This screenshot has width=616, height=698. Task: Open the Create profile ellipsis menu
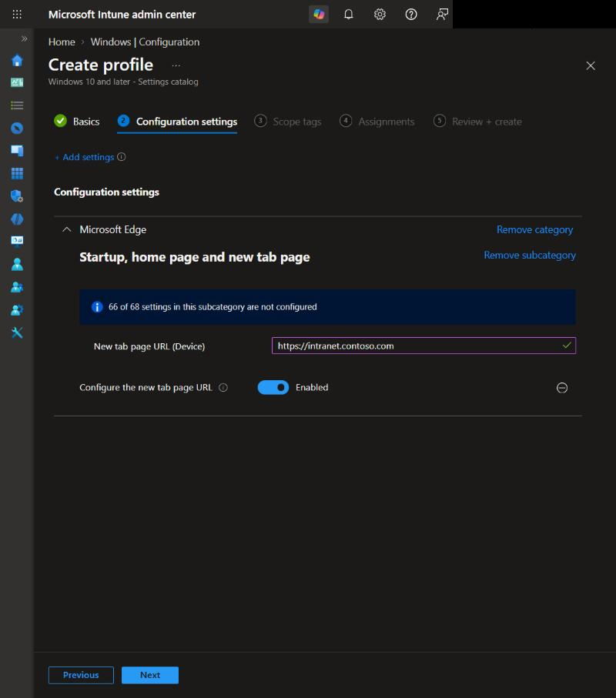tap(176, 65)
